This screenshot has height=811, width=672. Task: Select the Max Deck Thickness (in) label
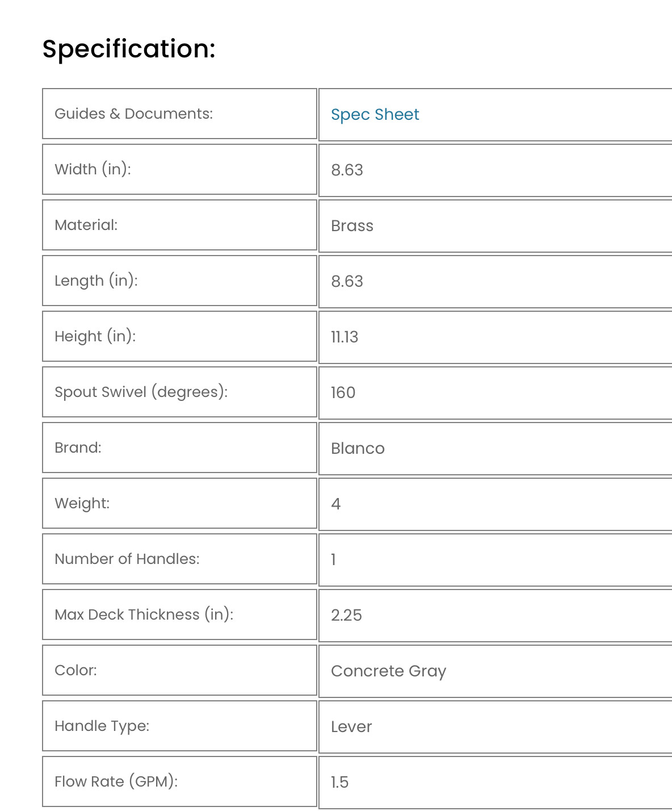tap(144, 614)
